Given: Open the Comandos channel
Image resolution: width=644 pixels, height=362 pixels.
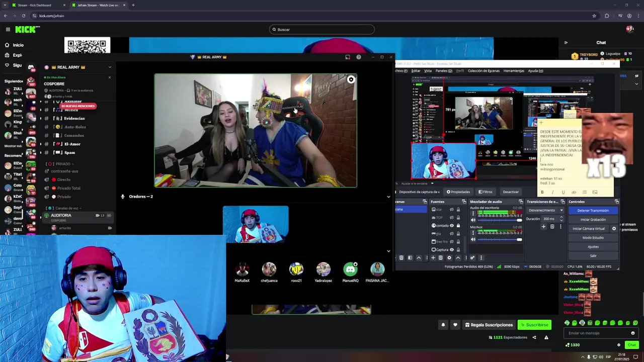Looking at the screenshot, I should [x=74, y=135].
